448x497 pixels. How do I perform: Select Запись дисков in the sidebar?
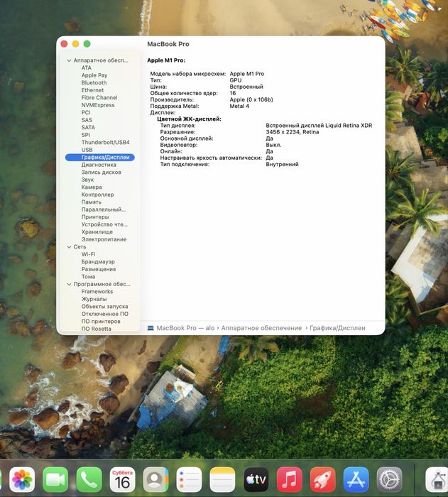click(x=101, y=172)
